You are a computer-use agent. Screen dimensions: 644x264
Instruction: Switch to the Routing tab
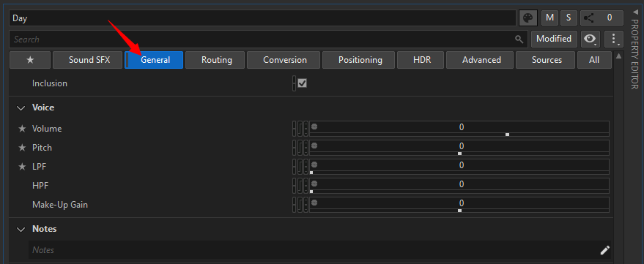(216, 60)
